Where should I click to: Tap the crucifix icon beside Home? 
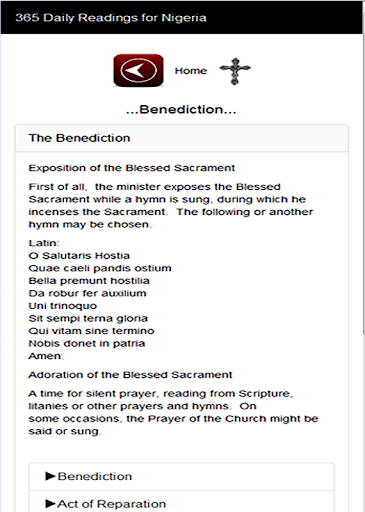(x=235, y=71)
